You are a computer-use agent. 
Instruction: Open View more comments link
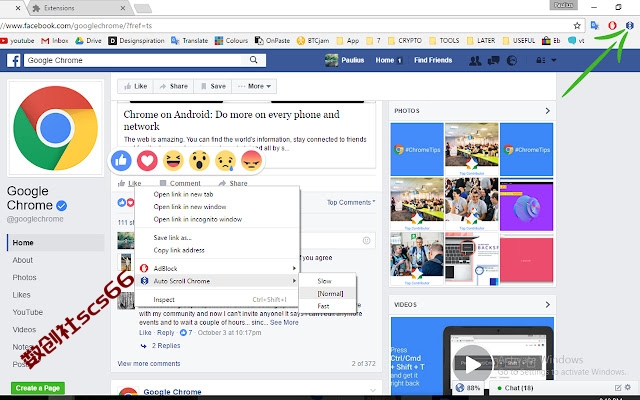tap(149, 364)
